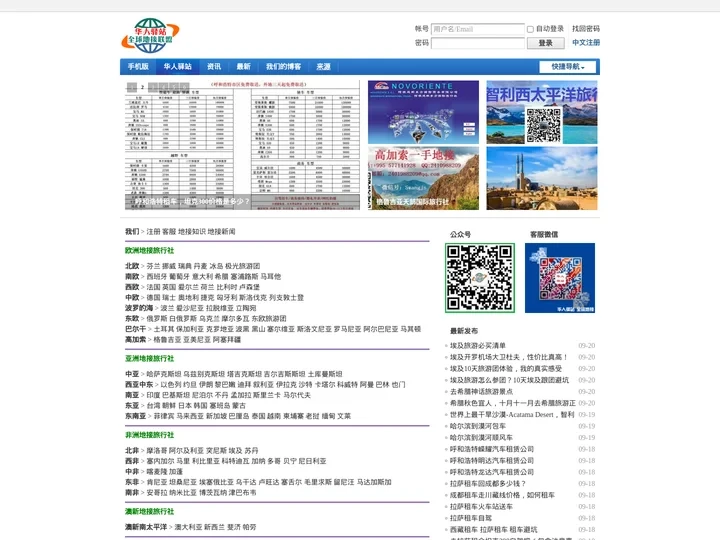Open the 亚洲地接旅行社 heading link

pos(149,358)
